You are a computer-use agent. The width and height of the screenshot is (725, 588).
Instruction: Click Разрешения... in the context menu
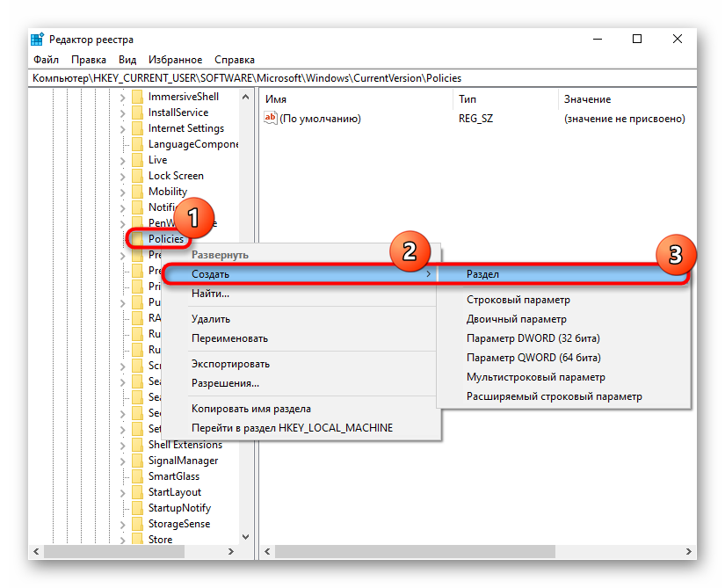(x=225, y=383)
